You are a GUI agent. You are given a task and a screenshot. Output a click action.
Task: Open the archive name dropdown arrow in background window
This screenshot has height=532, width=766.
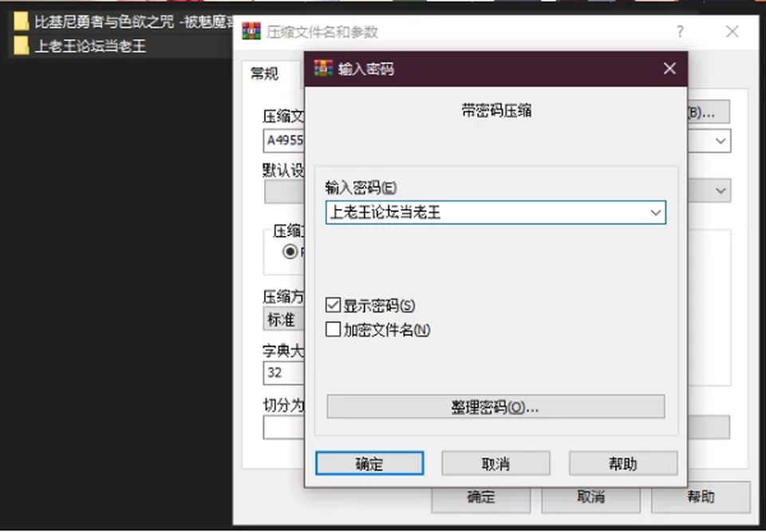[721, 141]
